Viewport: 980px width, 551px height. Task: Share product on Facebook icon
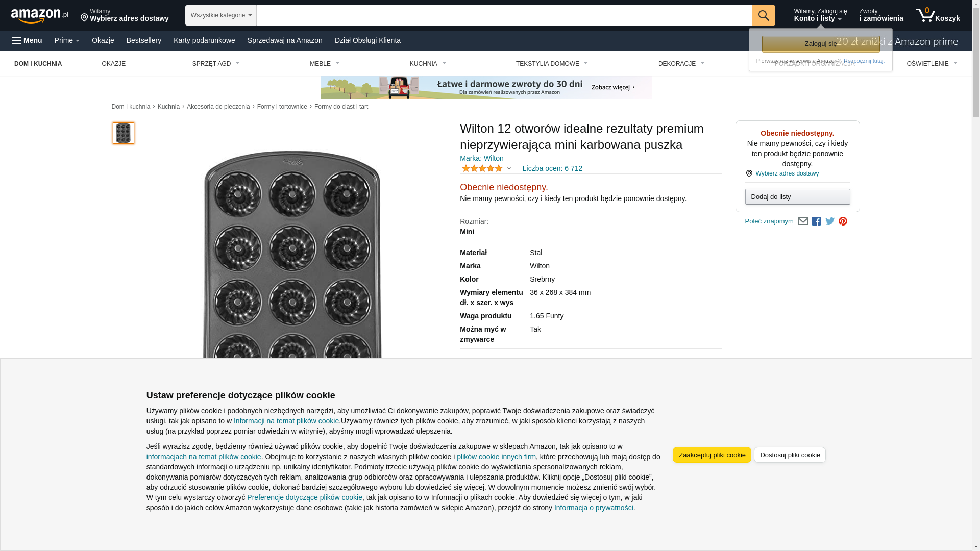coord(816,221)
